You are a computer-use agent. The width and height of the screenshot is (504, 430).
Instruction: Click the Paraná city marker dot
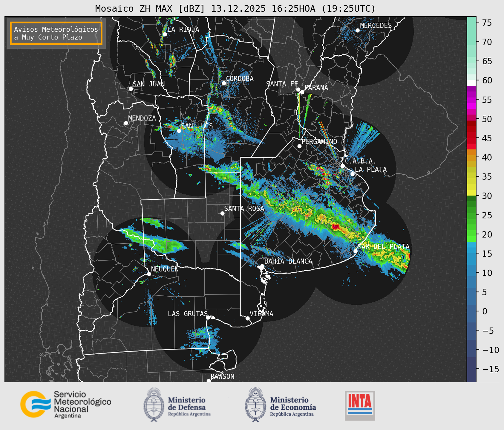pos(302,92)
